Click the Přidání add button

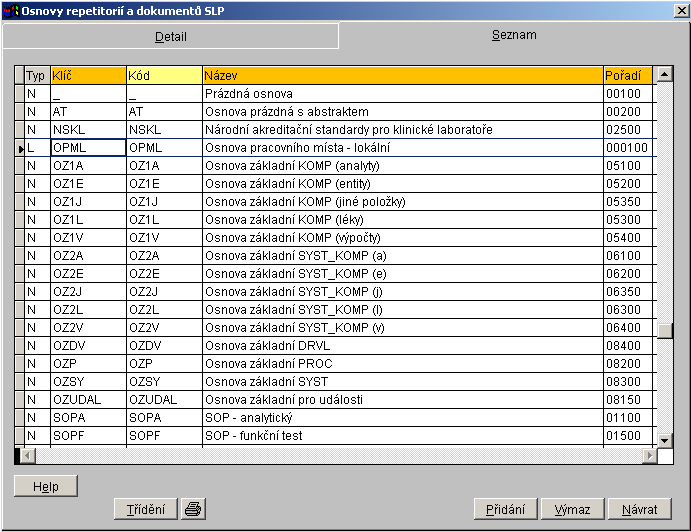point(505,509)
